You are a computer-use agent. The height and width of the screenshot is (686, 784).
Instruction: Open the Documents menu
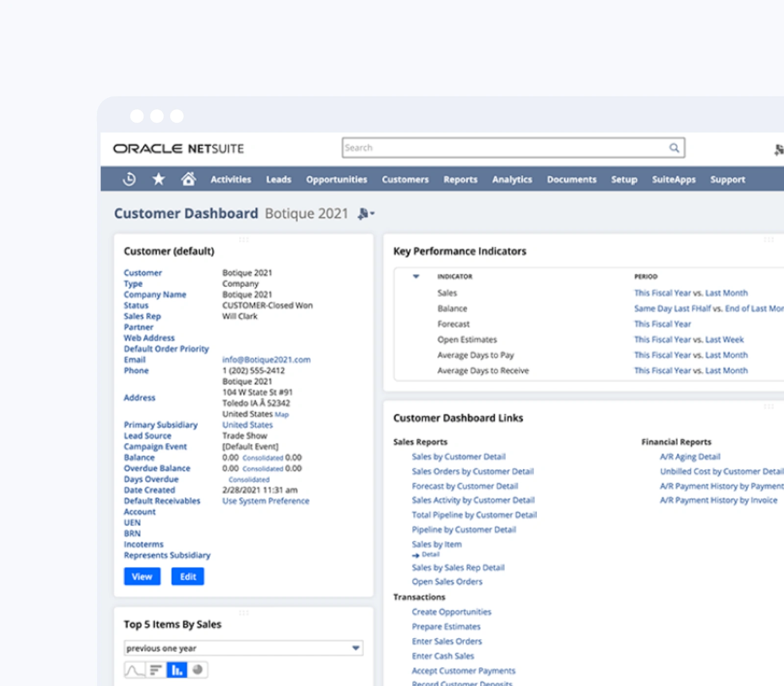pos(572,179)
